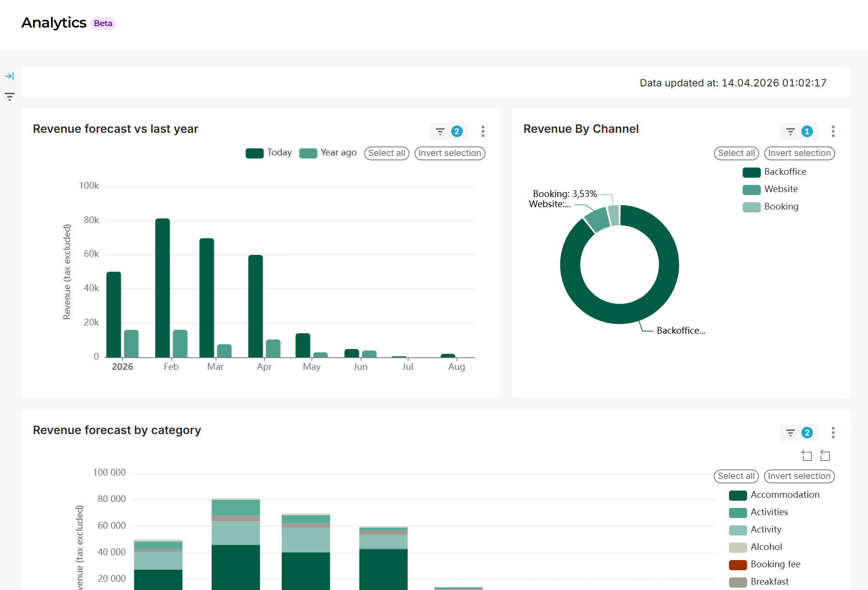Viewport: 868px width, 590px height.
Task: Toggle Accommodation category in legend
Action: (x=774, y=495)
